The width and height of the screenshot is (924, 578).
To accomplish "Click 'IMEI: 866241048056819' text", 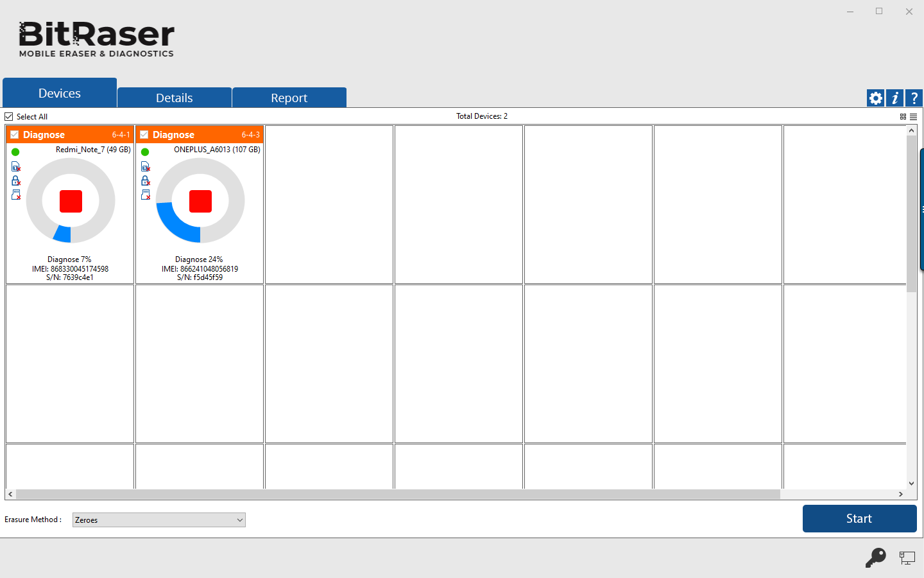I will pyautogui.click(x=200, y=269).
